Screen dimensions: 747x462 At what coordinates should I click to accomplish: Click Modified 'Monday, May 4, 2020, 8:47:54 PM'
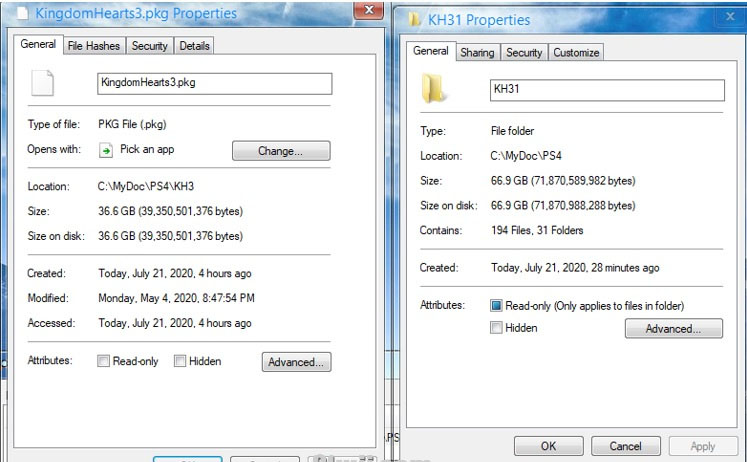pos(176,298)
